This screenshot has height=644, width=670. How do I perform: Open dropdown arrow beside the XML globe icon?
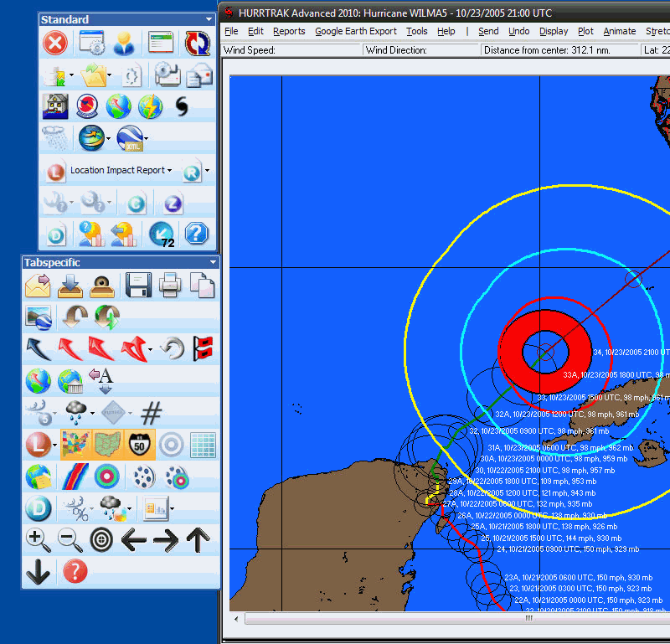click(x=147, y=138)
